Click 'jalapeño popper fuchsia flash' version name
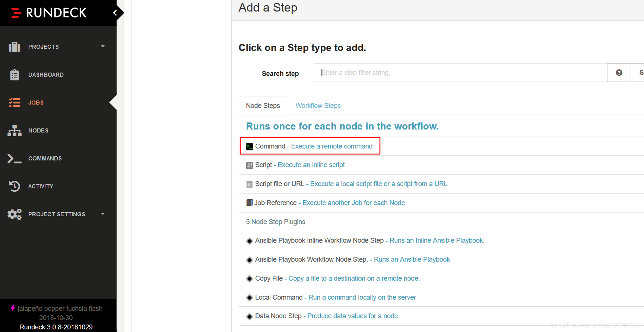 (x=60, y=309)
